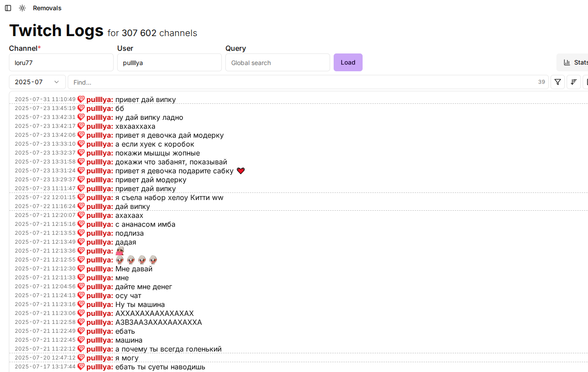The width and height of the screenshot is (588, 372).
Task: Click timestamp 2025-07-23 13:45:19
Action: click(x=45, y=108)
